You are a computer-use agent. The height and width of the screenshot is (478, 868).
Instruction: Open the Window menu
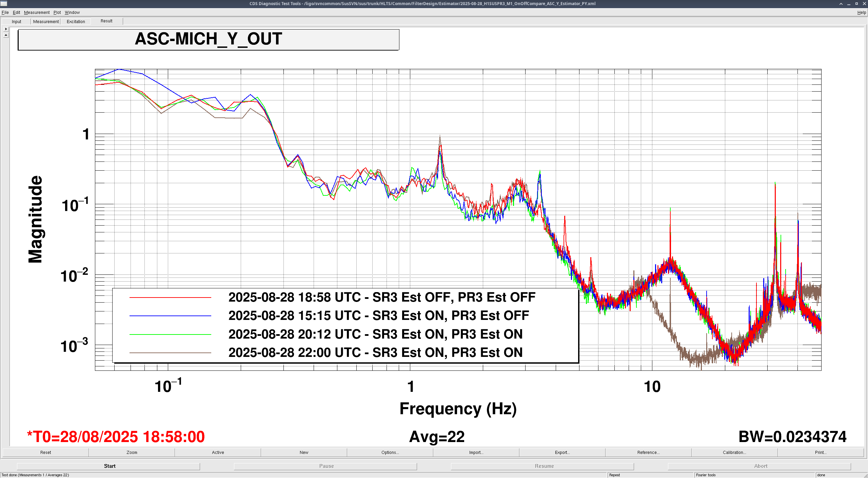coord(72,13)
